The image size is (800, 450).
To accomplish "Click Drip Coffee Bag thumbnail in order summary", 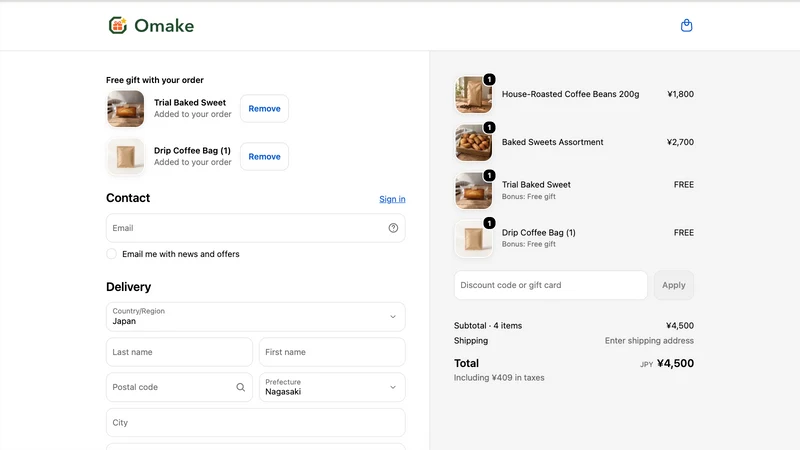I will 473,238.
